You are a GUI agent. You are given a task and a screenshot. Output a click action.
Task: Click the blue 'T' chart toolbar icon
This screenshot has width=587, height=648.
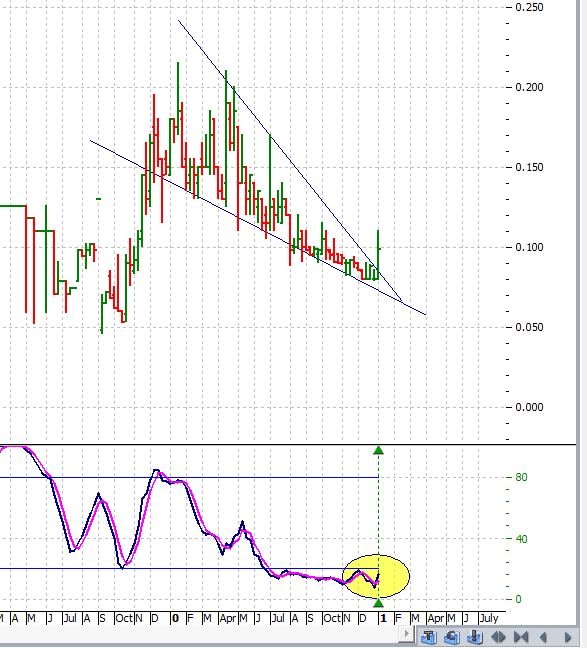click(x=428, y=637)
